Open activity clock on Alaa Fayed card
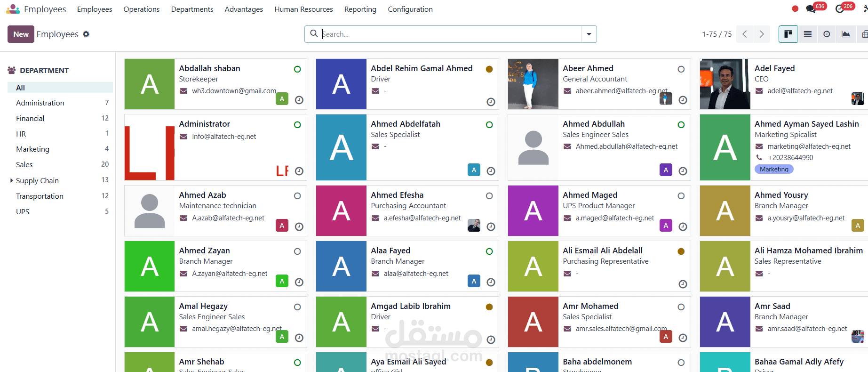Image resolution: width=868 pixels, height=372 pixels. [491, 282]
